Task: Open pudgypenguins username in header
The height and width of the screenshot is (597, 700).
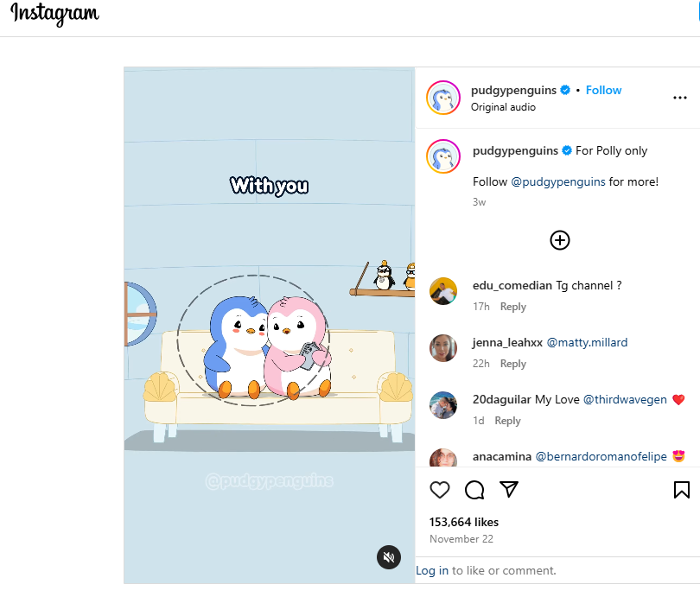Action: coord(514,91)
